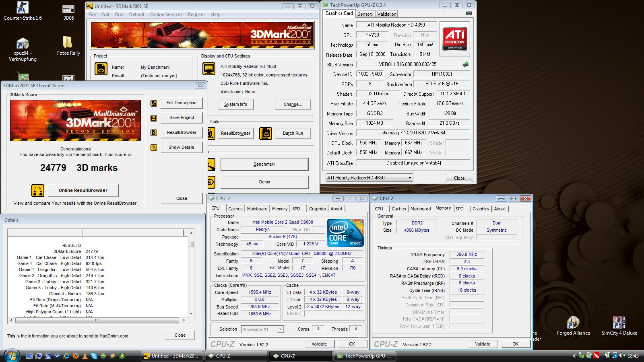The height and width of the screenshot is (362, 644).
Task: Open the Counter-Strike 1.6 desktop icon
Action: point(23,11)
